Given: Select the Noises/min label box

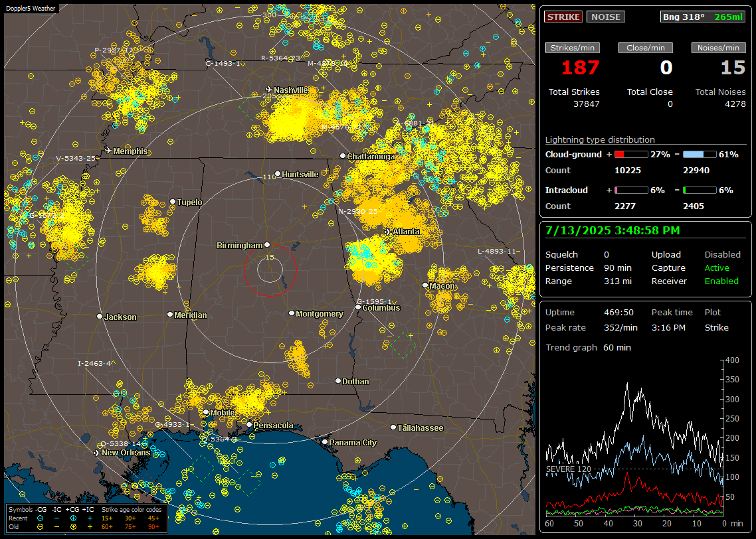Looking at the screenshot, I should (x=718, y=48).
